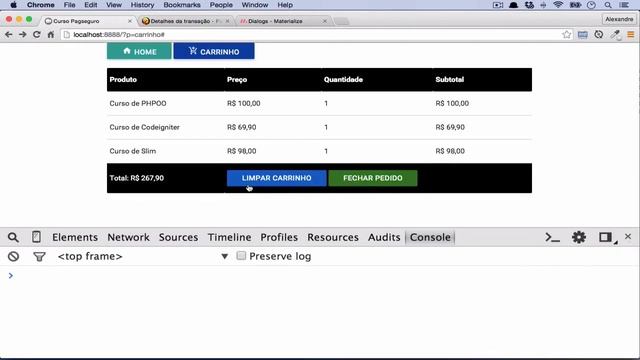
Task: Click the notification bell menu bar icon
Action: point(513,5)
